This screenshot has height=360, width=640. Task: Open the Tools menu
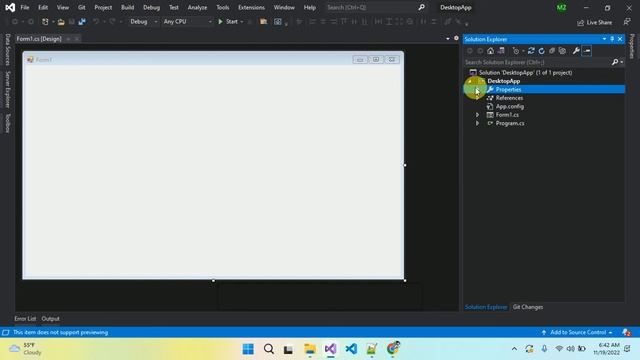(x=222, y=7)
